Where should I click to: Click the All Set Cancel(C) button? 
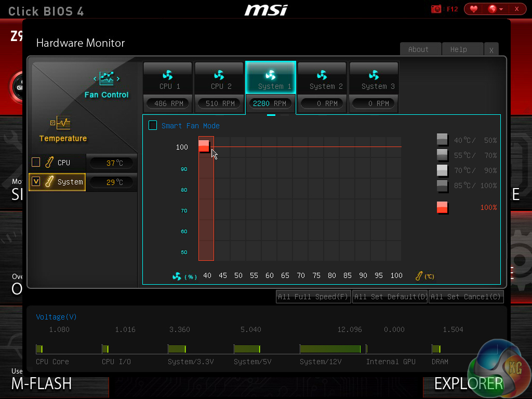[x=466, y=297]
